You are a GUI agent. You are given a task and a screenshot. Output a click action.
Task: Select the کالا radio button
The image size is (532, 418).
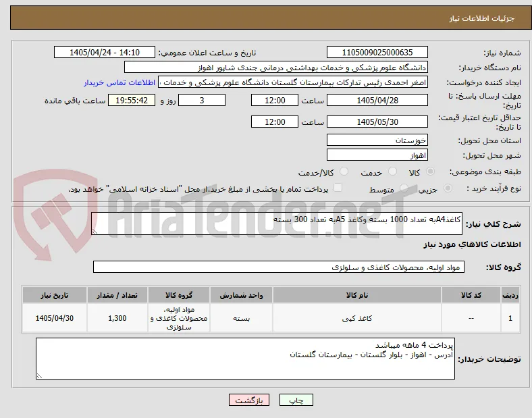430,172
